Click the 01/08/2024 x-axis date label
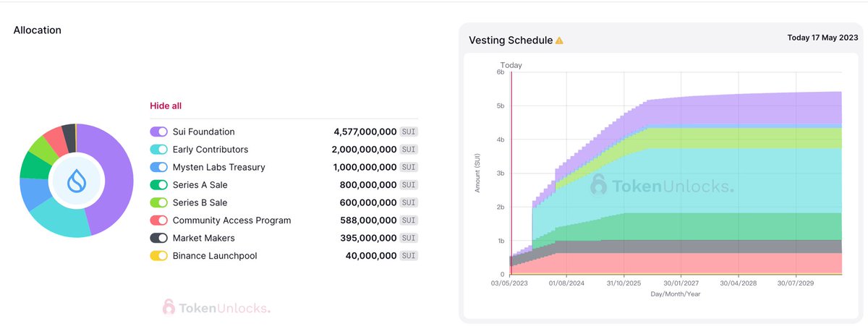 [566, 284]
